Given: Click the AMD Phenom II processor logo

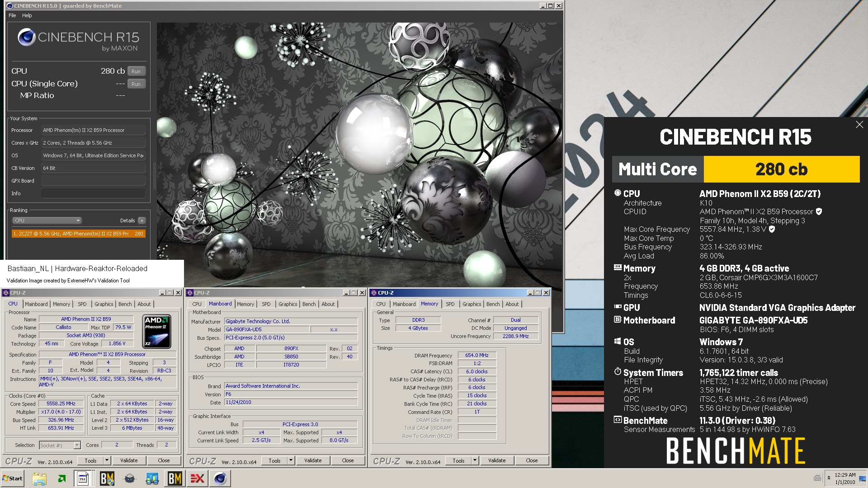Looking at the screenshot, I should pos(156,332).
